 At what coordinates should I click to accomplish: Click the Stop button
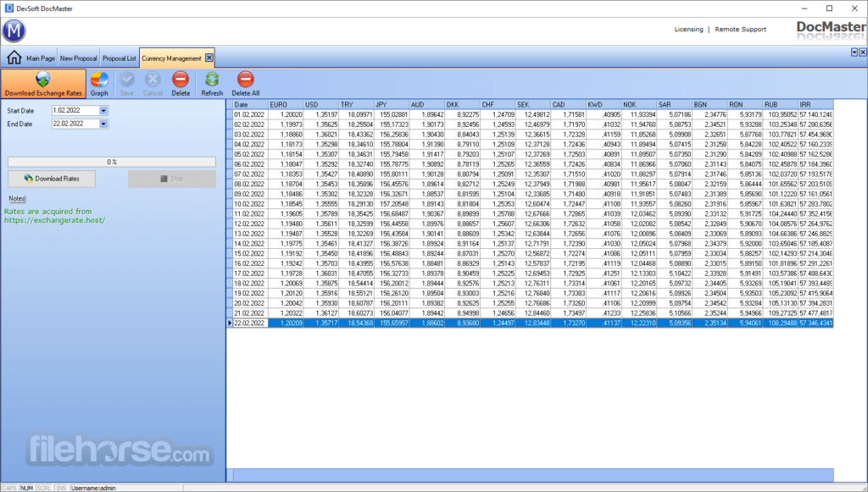click(x=171, y=179)
